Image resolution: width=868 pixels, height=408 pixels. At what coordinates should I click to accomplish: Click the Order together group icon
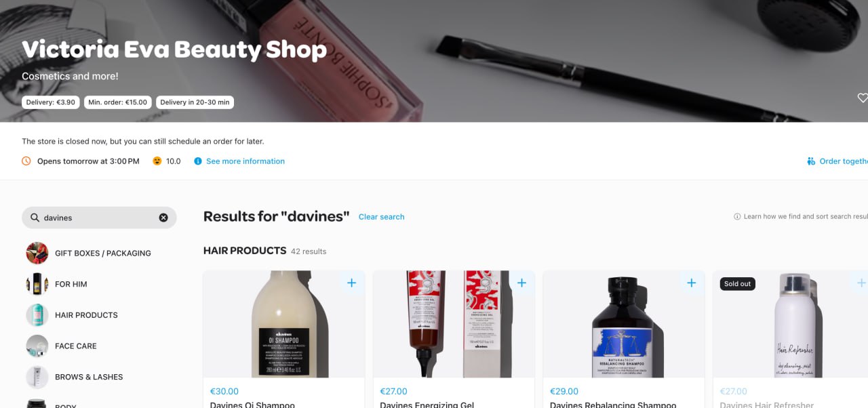[x=811, y=161]
